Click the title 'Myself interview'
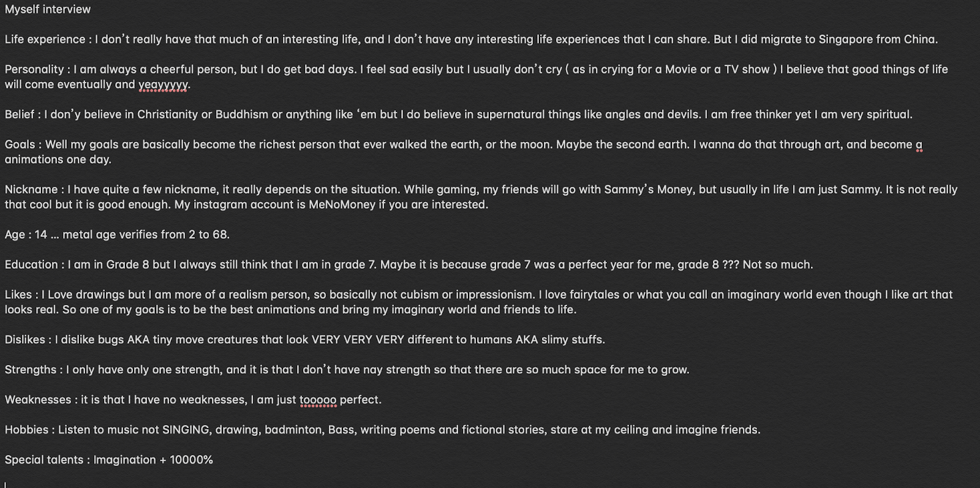The image size is (980, 488). point(48,9)
